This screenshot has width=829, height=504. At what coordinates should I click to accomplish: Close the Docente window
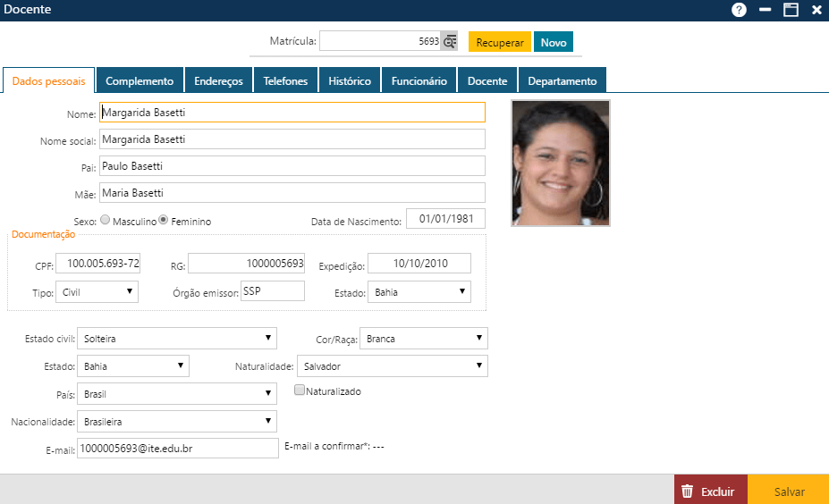(x=816, y=10)
